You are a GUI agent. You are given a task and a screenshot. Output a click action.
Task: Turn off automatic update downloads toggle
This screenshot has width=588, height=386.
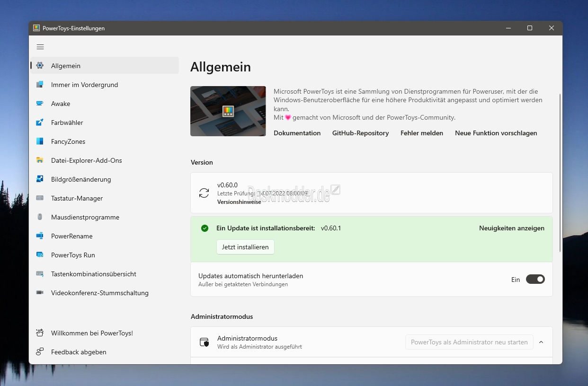pos(535,279)
